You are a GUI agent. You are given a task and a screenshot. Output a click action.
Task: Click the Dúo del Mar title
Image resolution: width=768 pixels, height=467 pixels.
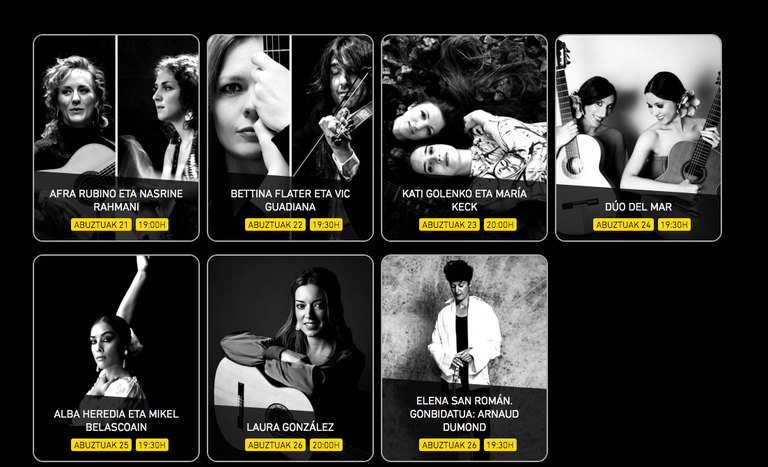click(638, 207)
